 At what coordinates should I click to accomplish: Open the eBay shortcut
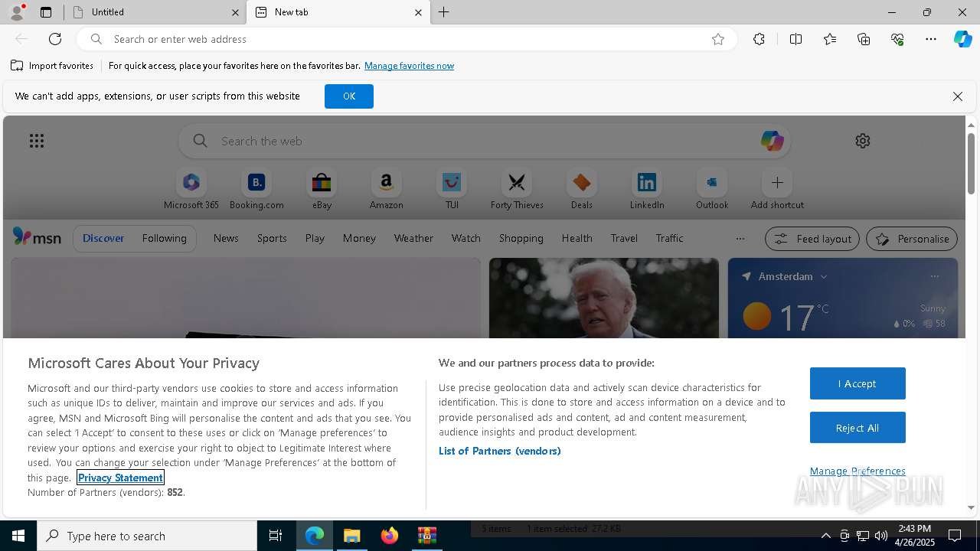coord(322,189)
